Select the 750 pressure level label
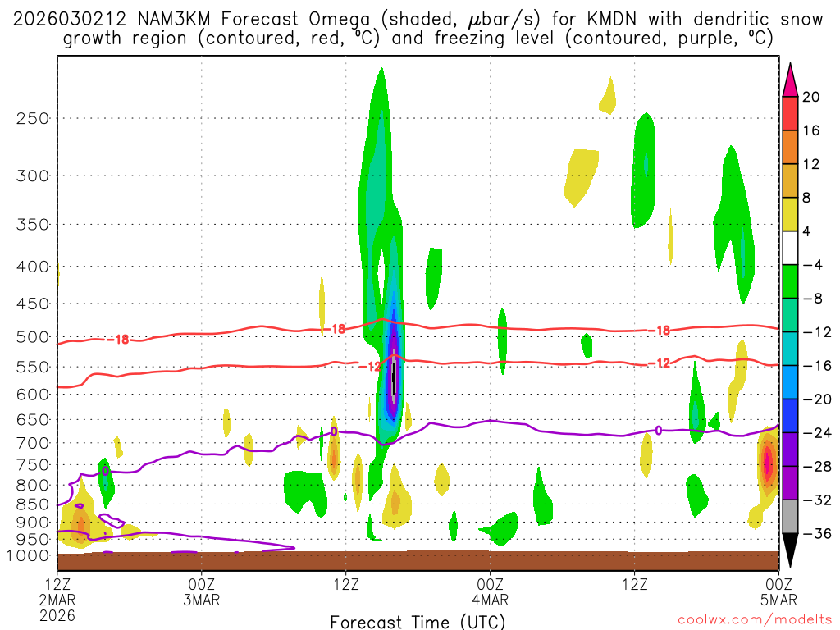Image resolution: width=840 pixels, height=630 pixels. 33,465
